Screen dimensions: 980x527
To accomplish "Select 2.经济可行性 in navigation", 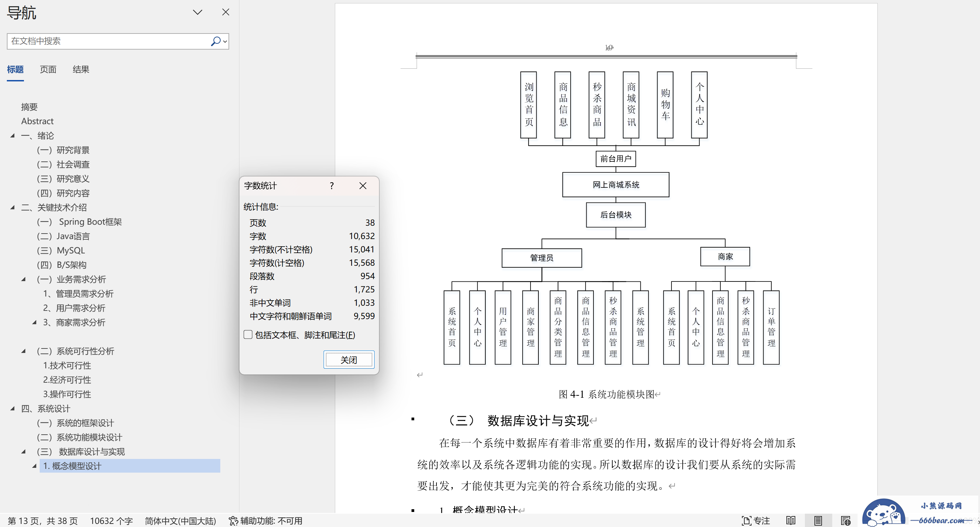I will [x=67, y=380].
